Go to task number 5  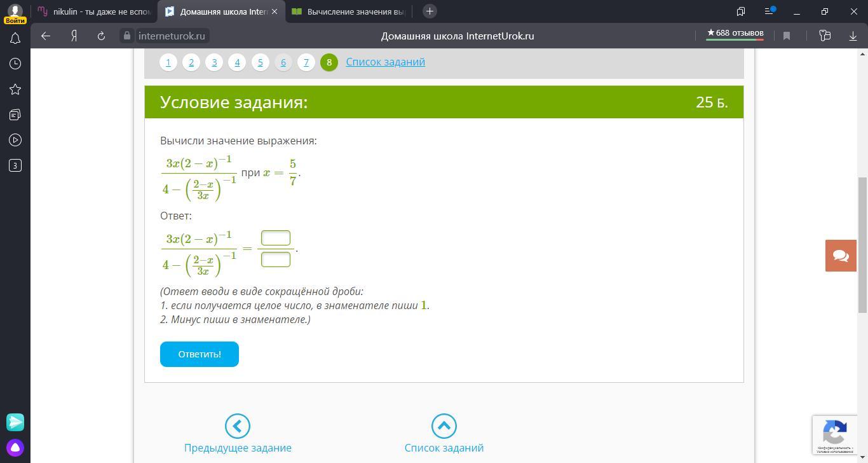(x=260, y=62)
